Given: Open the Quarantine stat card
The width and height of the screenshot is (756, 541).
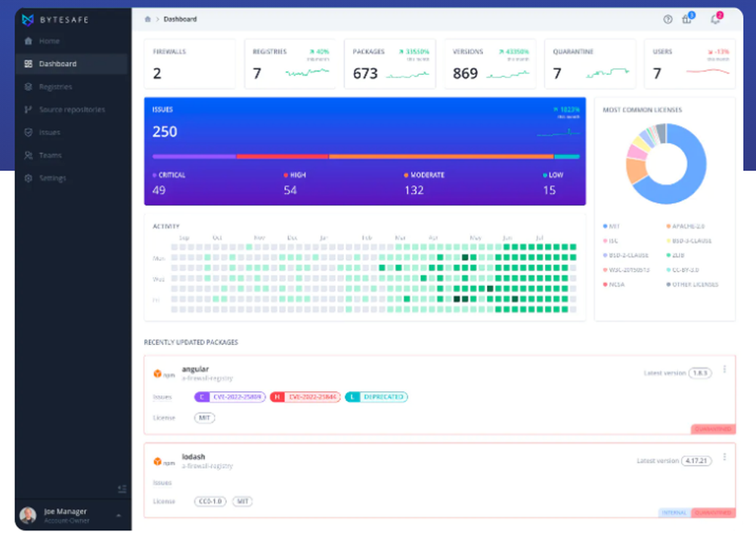Looking at the screenshot, I should pos(590,64).
